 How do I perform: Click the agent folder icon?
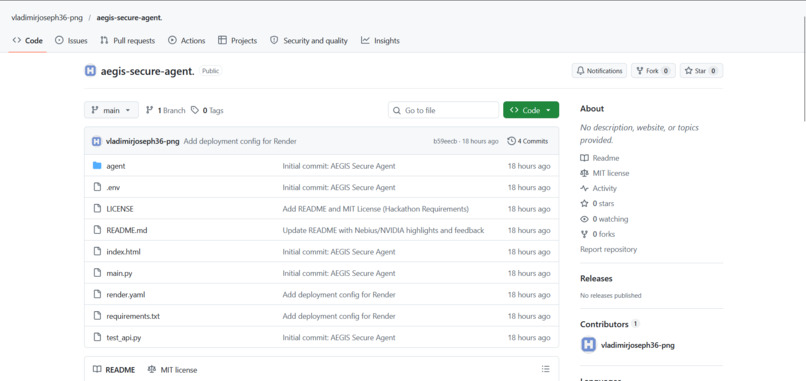pos(97,166)
